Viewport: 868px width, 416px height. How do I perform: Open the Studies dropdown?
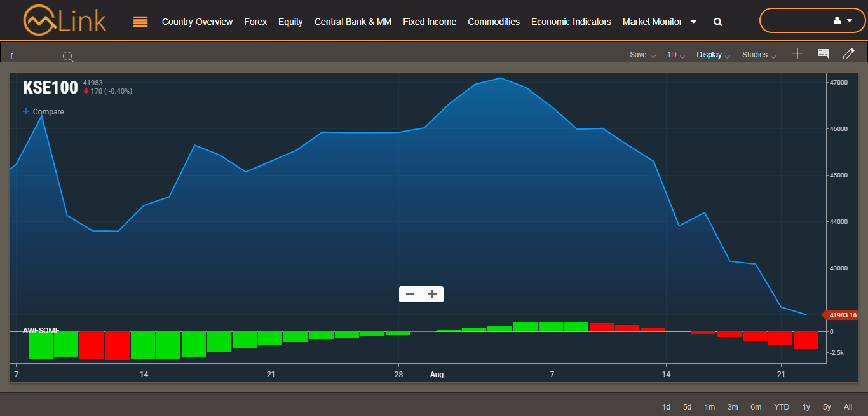pyautogui.click(x=759, y=55)
